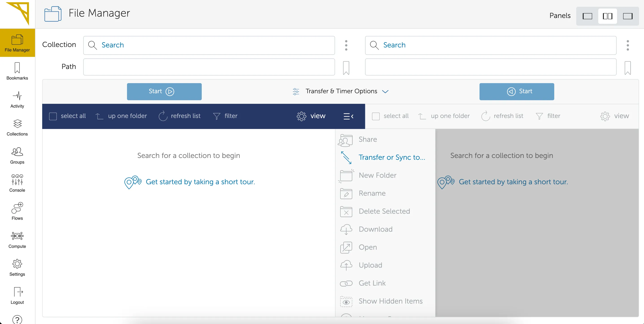Click Start button in left panel
Viewport: 644px width, 324px height.
[x=164, y=91]
